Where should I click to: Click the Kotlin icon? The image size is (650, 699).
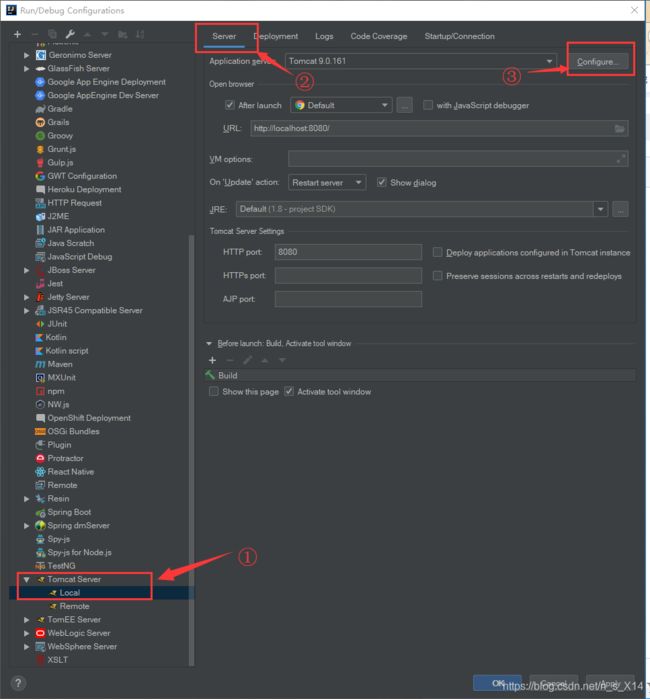[x=39, y=337]
